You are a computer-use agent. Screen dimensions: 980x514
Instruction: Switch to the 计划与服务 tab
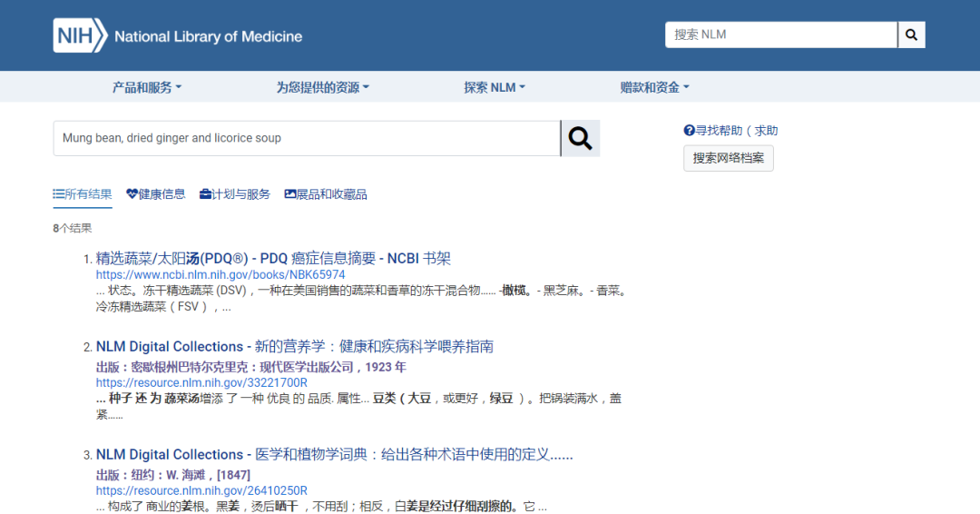click(234, 194)
